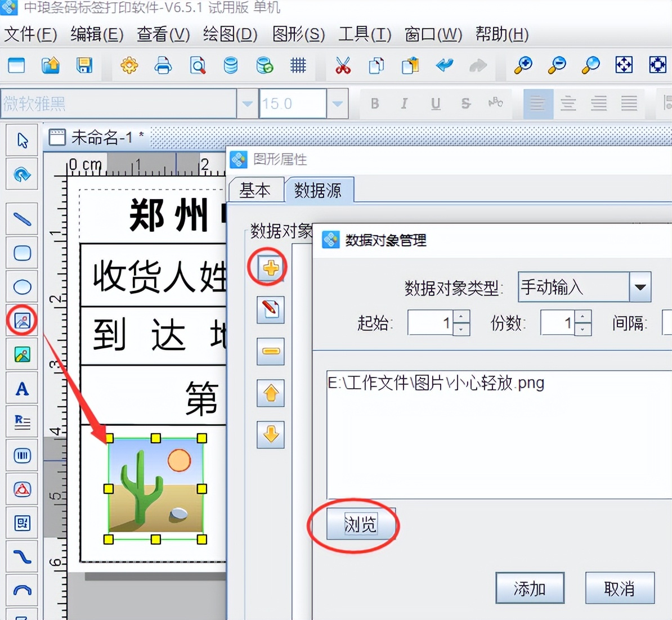Select the arrow selection tool

click(x=21, y=140)
